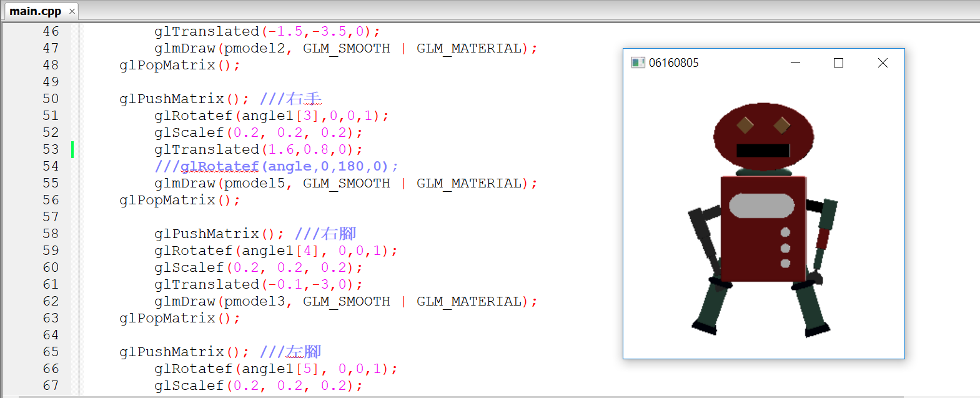Click line number 53 in gutter

point(51,149)
